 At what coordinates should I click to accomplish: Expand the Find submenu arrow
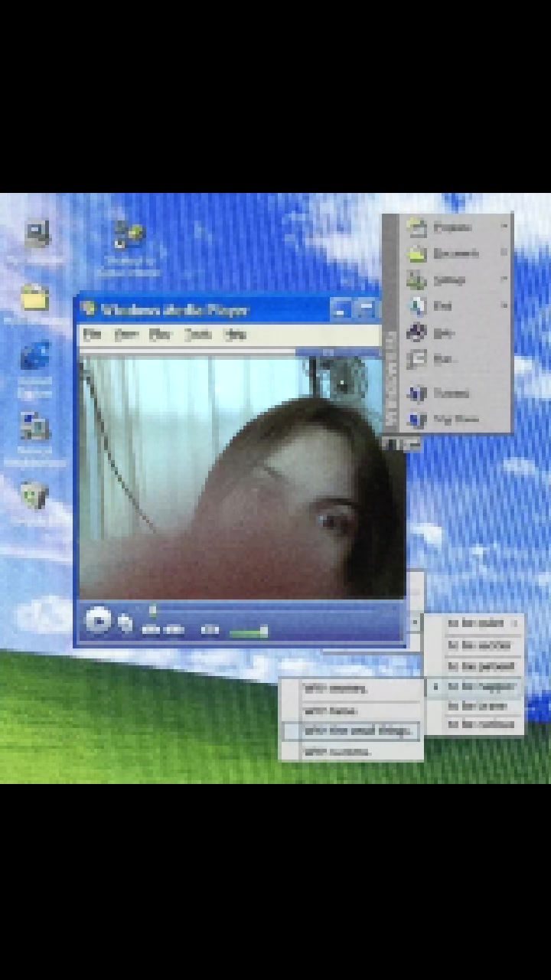(x=504, y=306)
